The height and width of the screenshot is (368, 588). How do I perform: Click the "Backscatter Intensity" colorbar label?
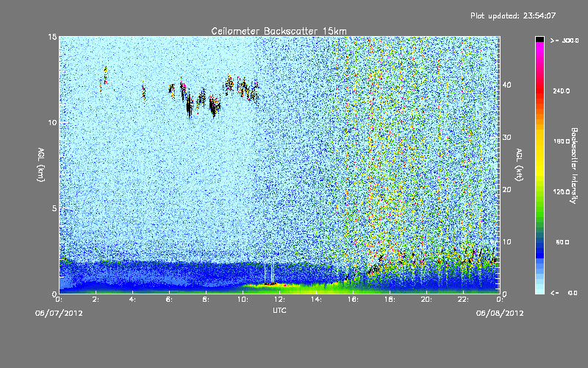point(574,166)
